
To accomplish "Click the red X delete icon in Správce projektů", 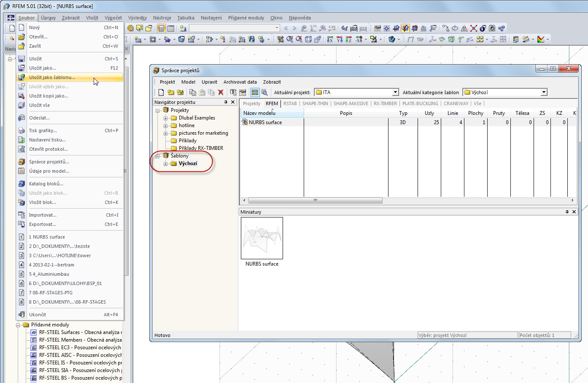I will [221, 92].
